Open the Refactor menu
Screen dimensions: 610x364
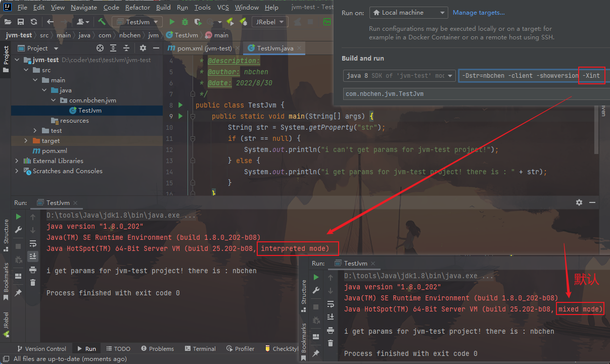(x=138, y=8)
